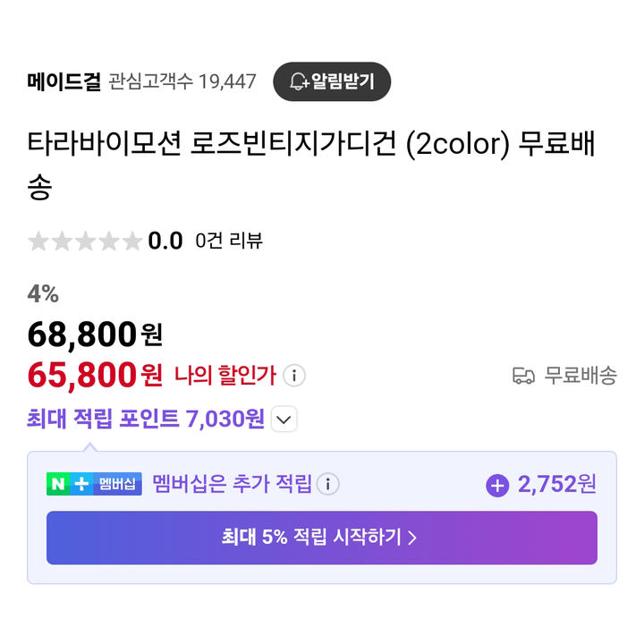Select the product title 타라바이모션 로즈빈티지가디건
The image size is (644, 644).
click(212, 144)
